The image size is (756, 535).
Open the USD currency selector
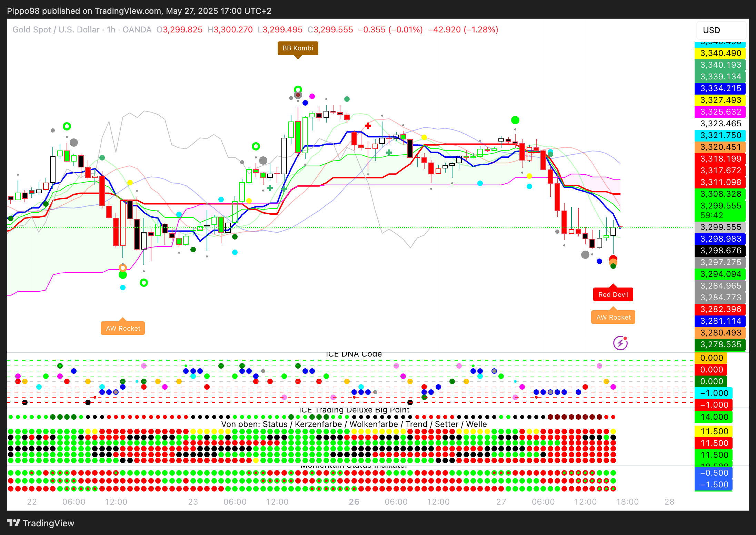coord(720,30)
